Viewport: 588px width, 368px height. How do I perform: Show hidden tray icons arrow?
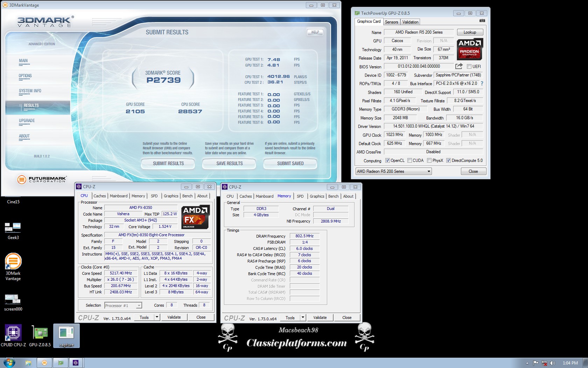[527, 363]
